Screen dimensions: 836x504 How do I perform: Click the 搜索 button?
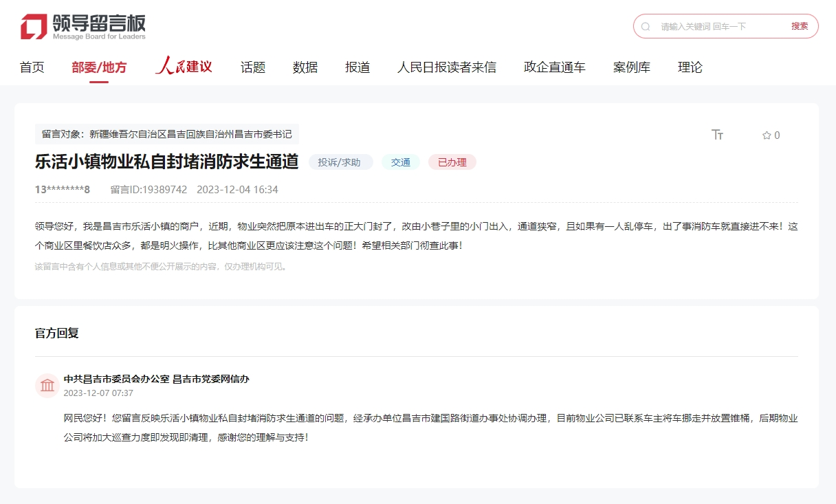click(800, 26)
